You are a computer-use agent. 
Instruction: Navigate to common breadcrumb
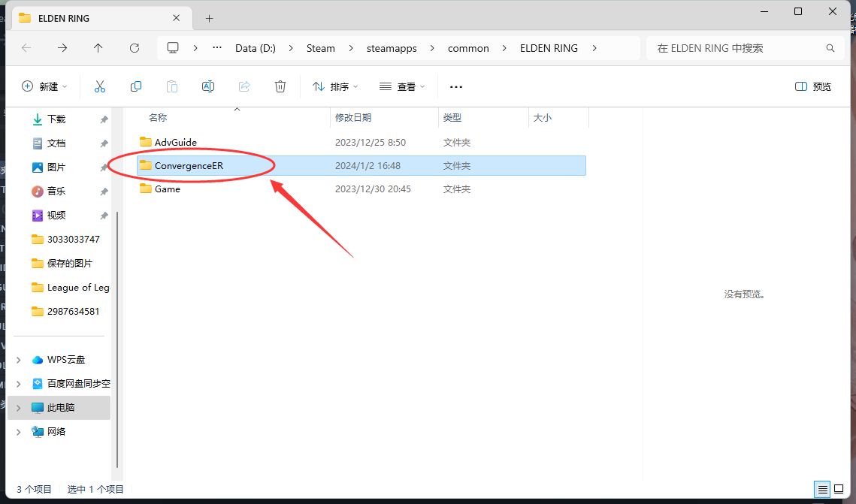(468, 48)
